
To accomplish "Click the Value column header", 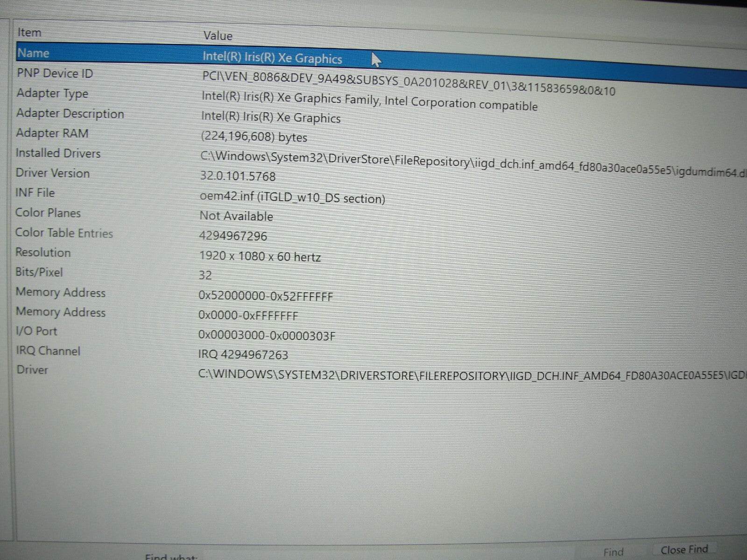I will pyautogui.click(x=218, y=36).
